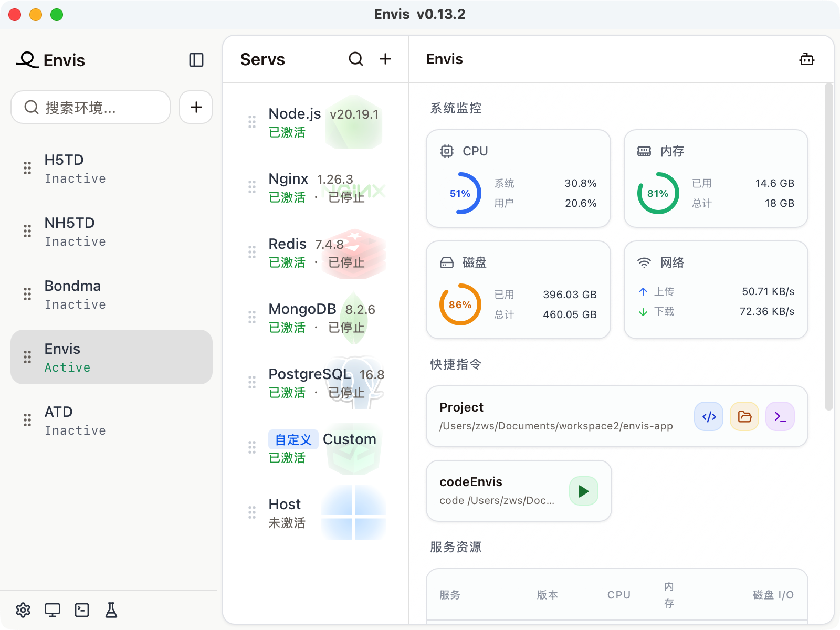Select the H5TD environment
840x630 pixels.
(111, 168)
